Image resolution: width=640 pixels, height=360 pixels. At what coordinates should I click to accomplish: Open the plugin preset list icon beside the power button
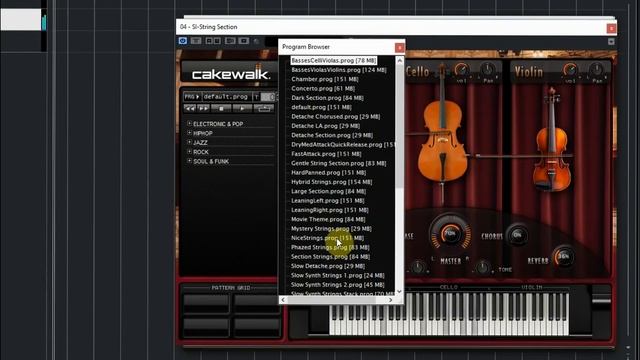click(x=196, y=41)
